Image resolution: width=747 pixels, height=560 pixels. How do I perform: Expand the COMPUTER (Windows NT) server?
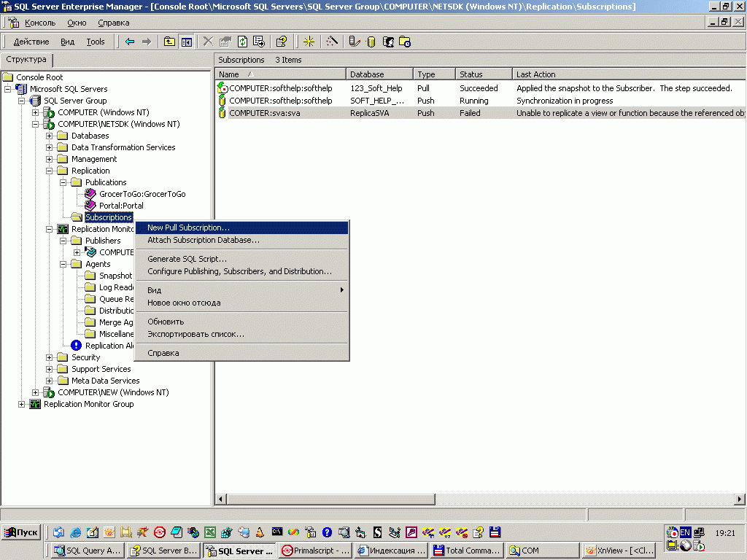point(35,112)
